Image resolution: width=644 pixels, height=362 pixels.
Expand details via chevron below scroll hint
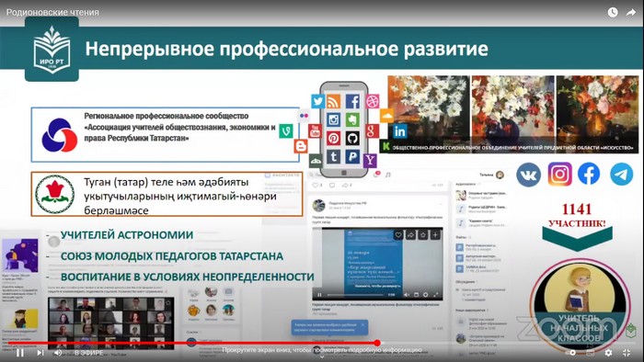[x=322, y=357]
